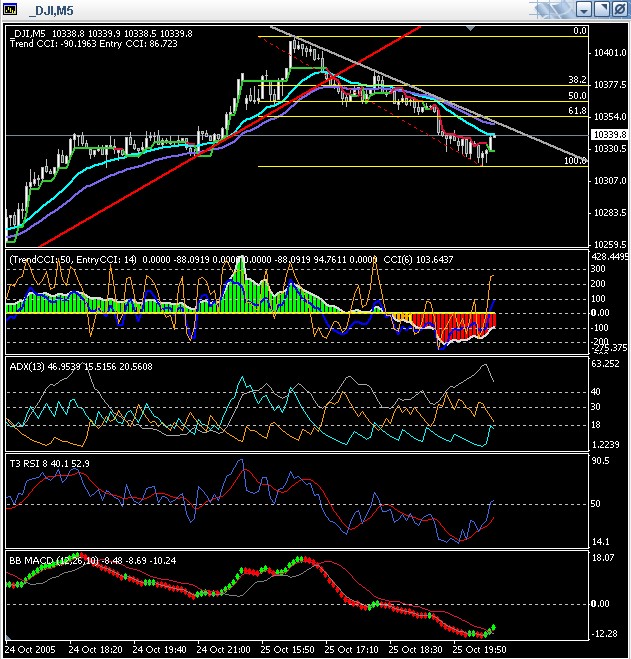Select the current price label 10339.8
The height and width of the screenshot is (659, 631).
tap(610, 134)
